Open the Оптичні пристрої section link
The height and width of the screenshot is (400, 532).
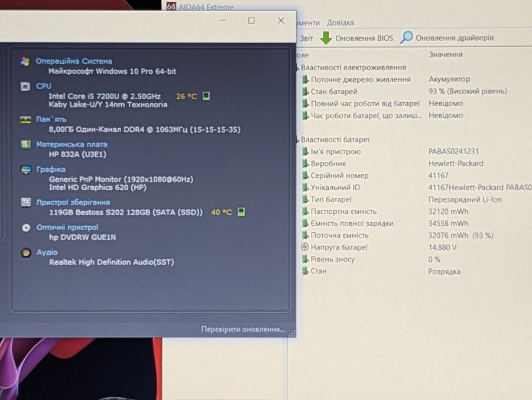(67, 227)
